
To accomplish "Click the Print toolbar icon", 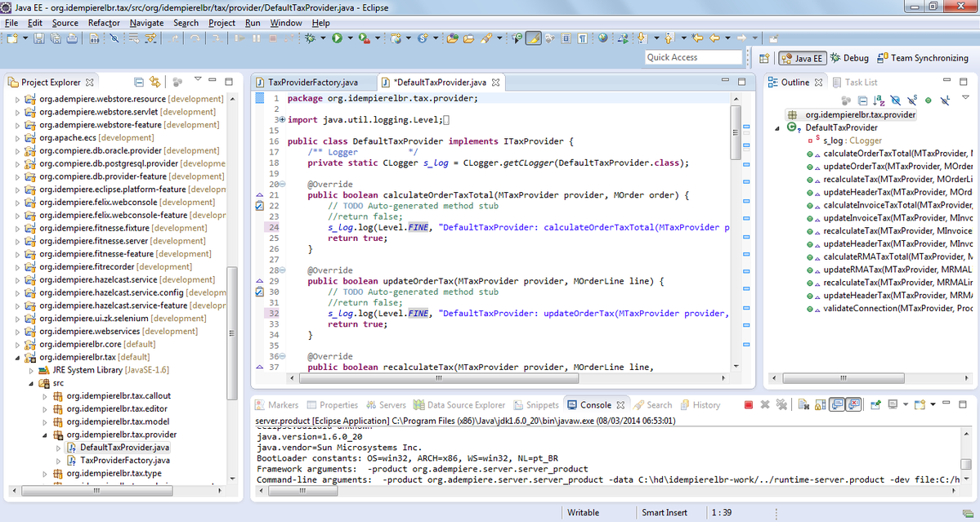I will pyautogui.click(x=72, y=38).
